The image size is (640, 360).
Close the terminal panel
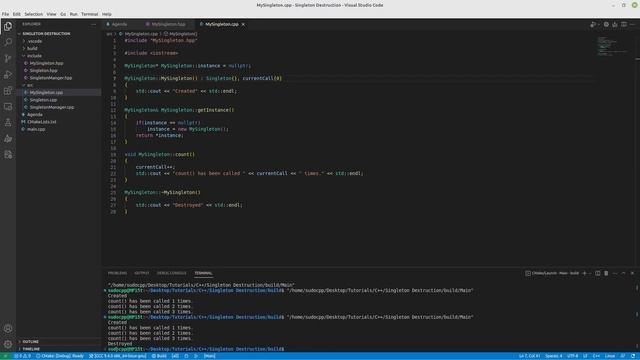[632, 273]
